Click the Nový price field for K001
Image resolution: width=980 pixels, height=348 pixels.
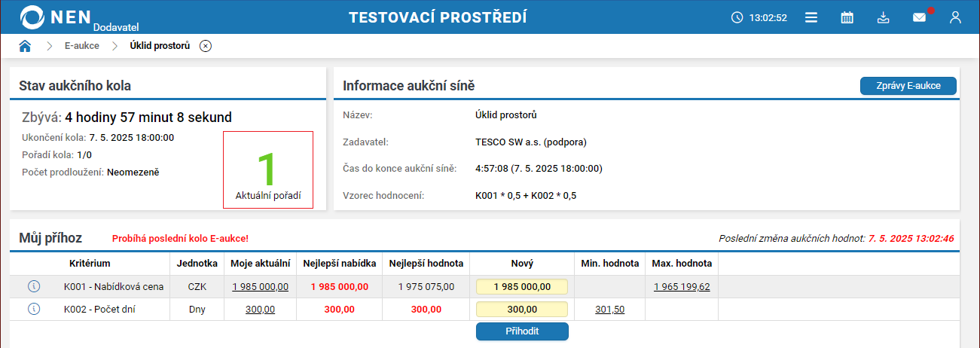(521, 286)
